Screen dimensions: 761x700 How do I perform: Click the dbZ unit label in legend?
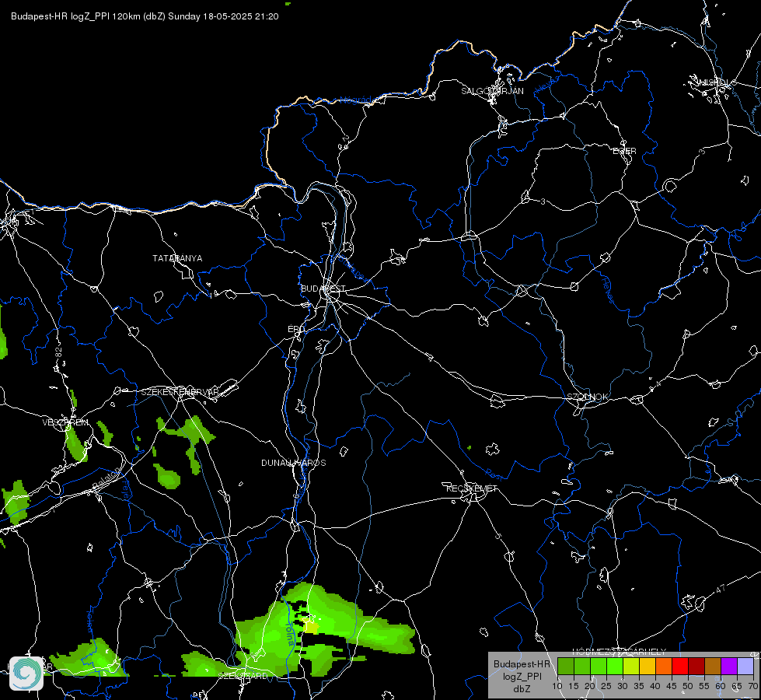(522, 689)
